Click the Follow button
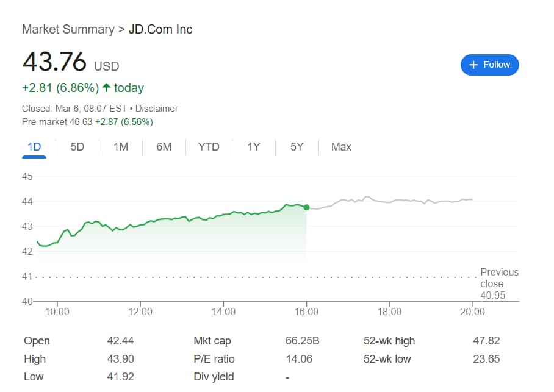The height and width of the screenshot is (392, 554). [x=489, y=65]
